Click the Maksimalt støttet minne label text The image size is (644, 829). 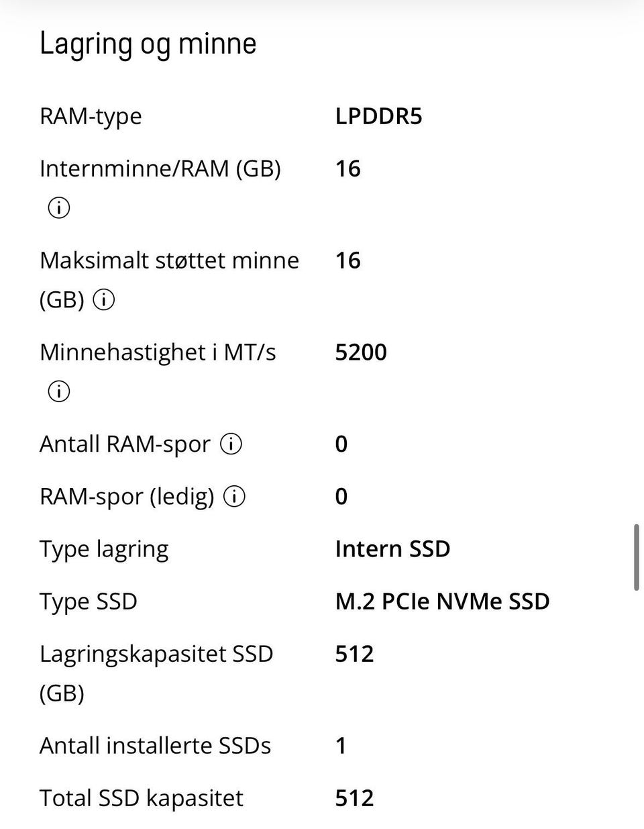coord(169,260)
